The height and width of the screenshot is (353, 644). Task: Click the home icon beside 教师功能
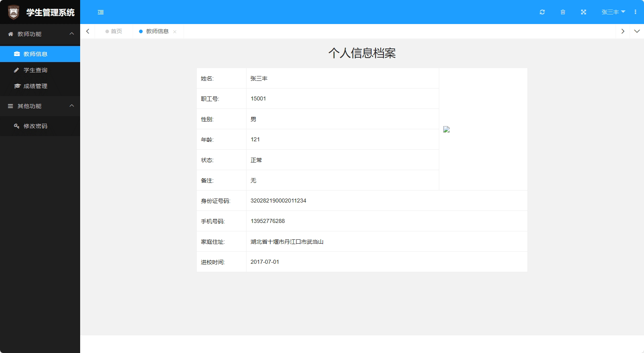[x=11, y=34]
